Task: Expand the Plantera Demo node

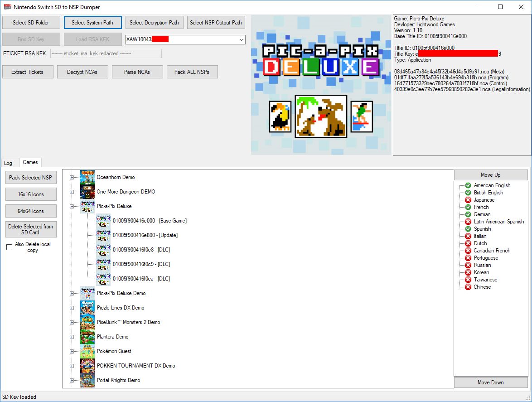Action: [72, 337]
